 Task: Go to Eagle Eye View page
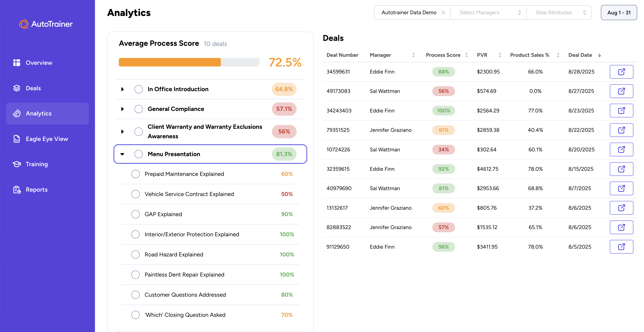[47, 139]
